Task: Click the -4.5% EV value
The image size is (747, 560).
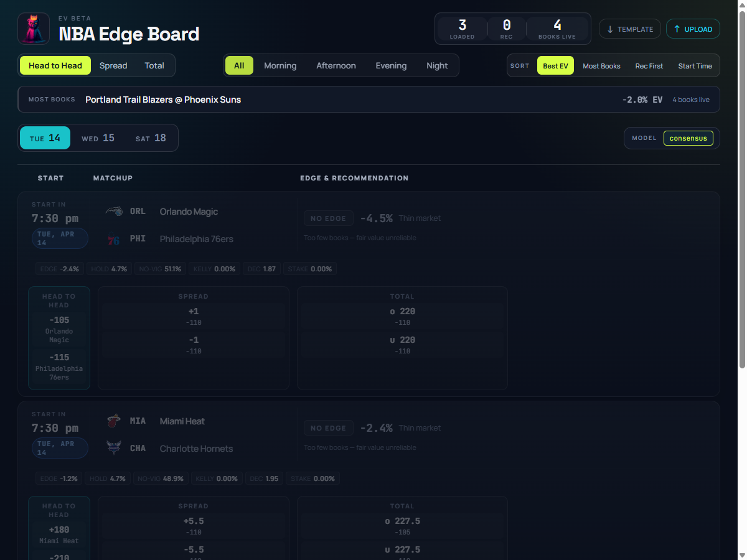Action: 377,218
